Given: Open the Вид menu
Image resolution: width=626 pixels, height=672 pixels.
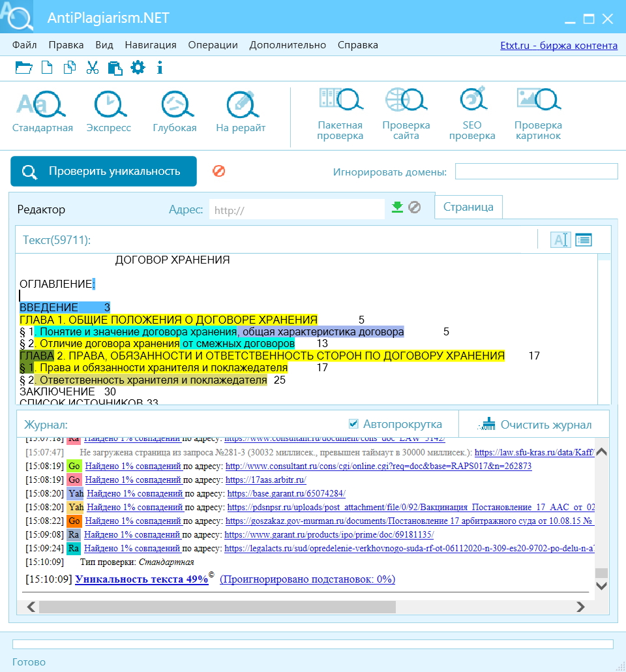Looking at the screenshot, I should click(x=104, y=45).
